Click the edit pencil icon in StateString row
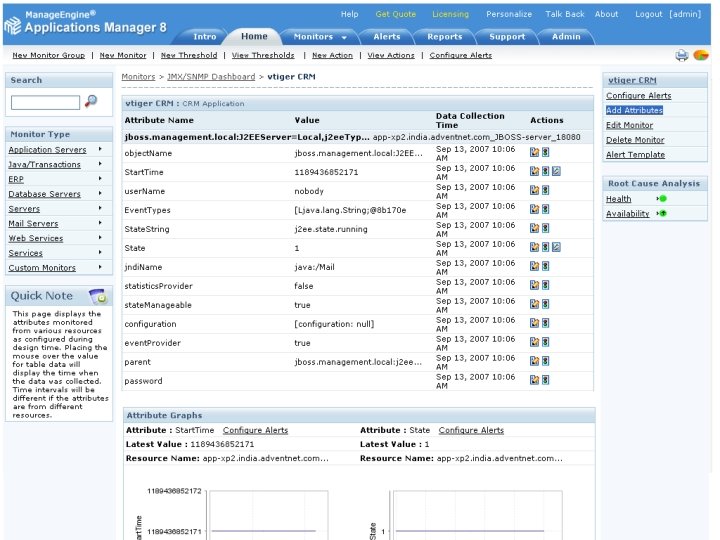 pos(534,228)
